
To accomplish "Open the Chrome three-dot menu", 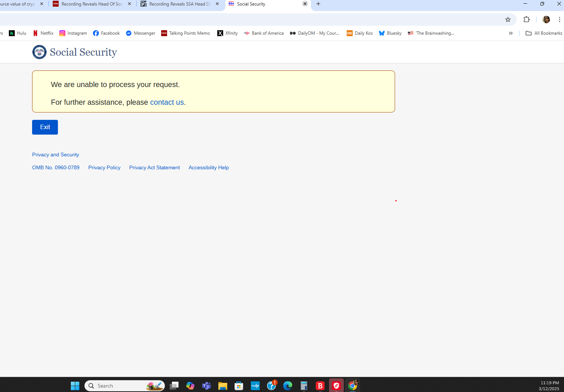I will point(559,20).
